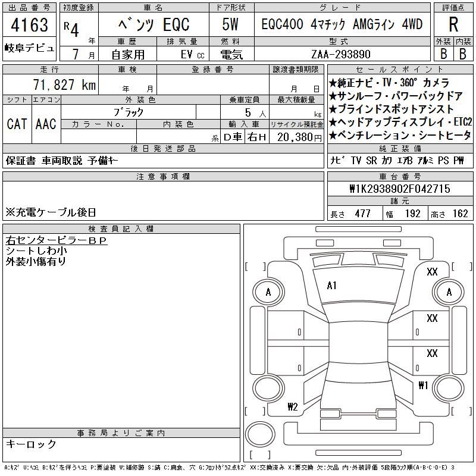Click the exterior color ブラック

point(129,112)
